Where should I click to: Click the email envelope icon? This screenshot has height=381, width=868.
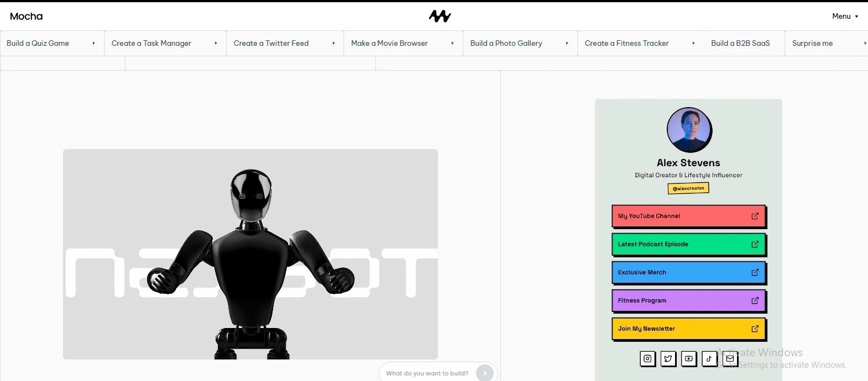point(730,359)
